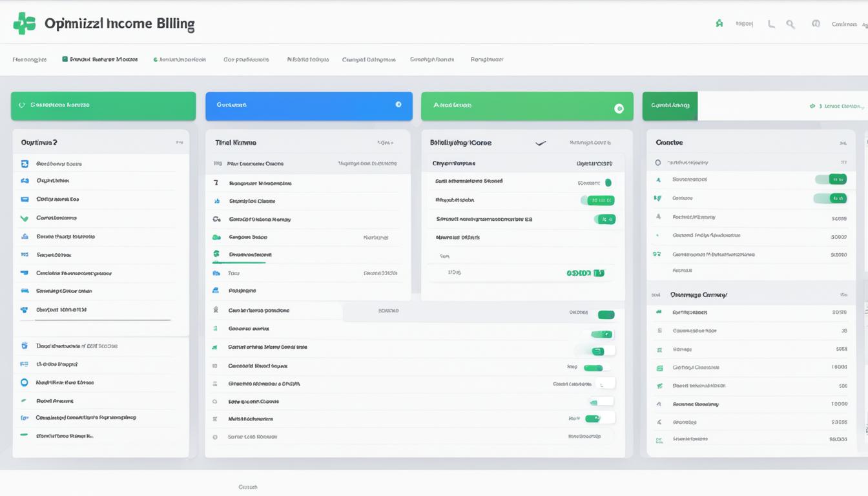Click the green checkmark icon in the left sidebar

pyautogui.click(x=25, y=218)
